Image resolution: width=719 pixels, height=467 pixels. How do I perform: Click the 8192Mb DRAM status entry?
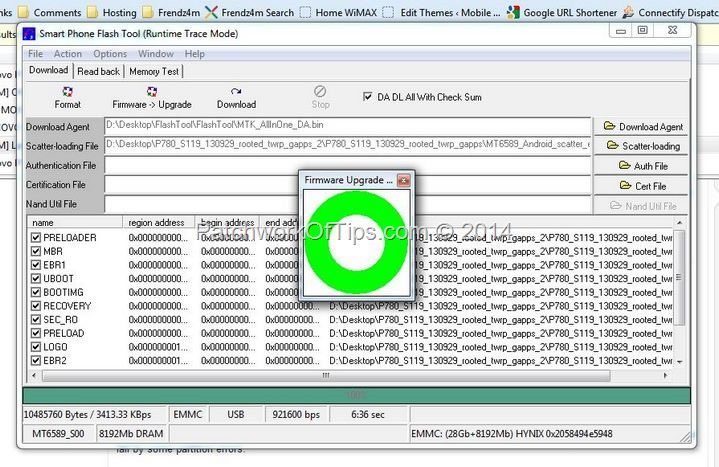pos(131,434)
